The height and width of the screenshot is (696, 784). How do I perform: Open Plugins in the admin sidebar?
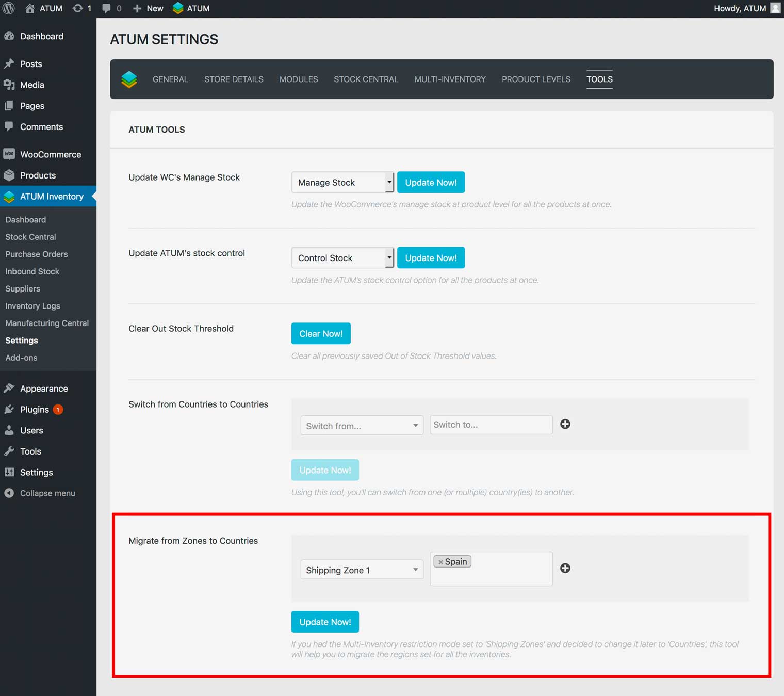[35, 410]
